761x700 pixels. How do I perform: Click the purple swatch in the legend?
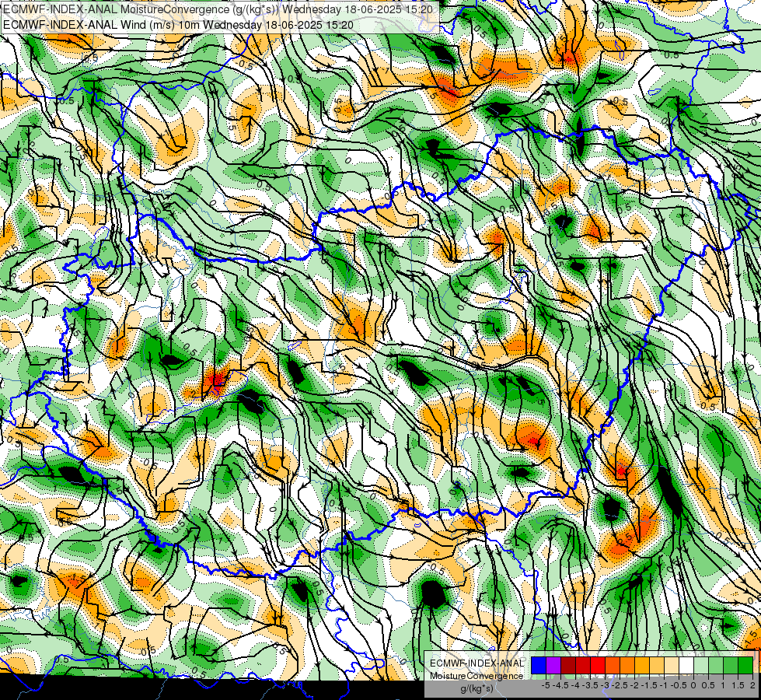(x=553, y=666)
